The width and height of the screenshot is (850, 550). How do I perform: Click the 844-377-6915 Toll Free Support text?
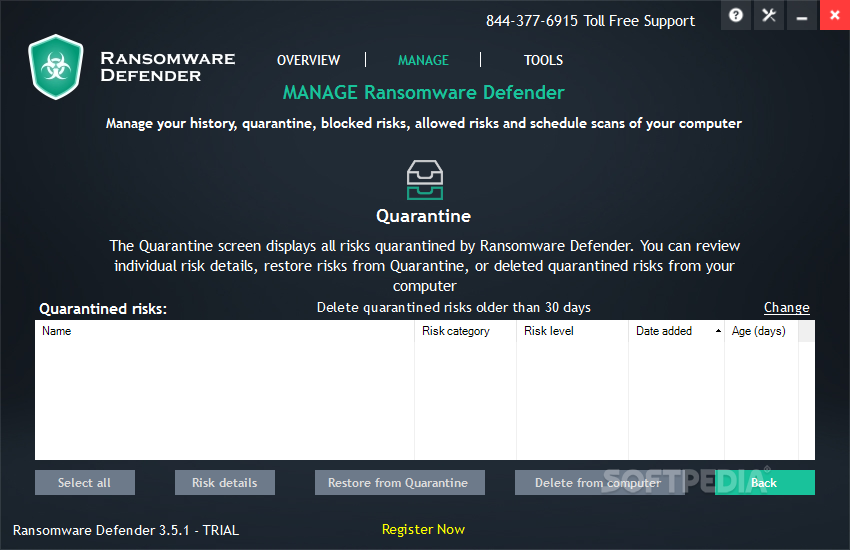(590, 21)
